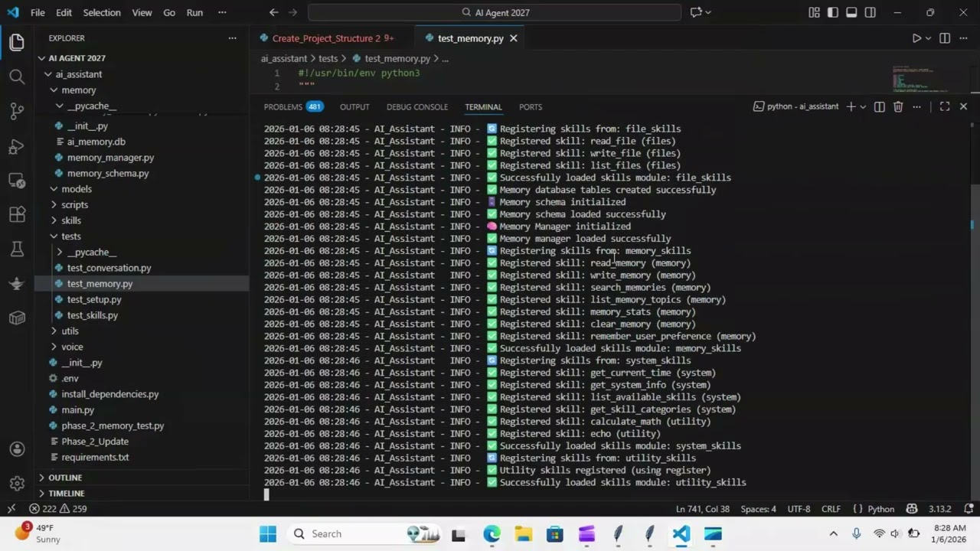Open the Run menu

pyautogui.click(x=194, y=12)
